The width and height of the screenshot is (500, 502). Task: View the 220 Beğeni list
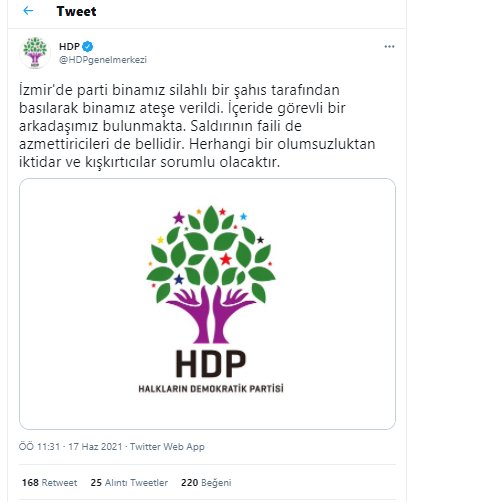point(206,483)
